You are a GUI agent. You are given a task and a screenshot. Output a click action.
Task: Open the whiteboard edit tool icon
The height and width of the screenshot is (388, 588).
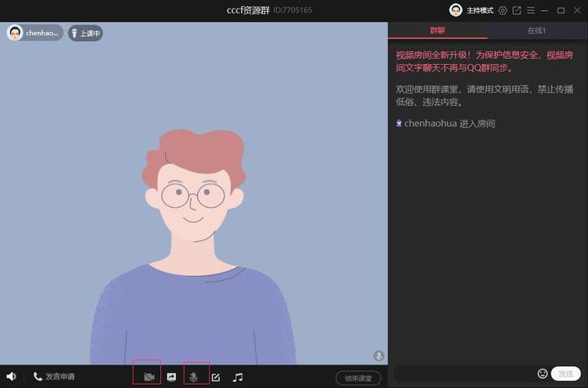tap(216, 377)
